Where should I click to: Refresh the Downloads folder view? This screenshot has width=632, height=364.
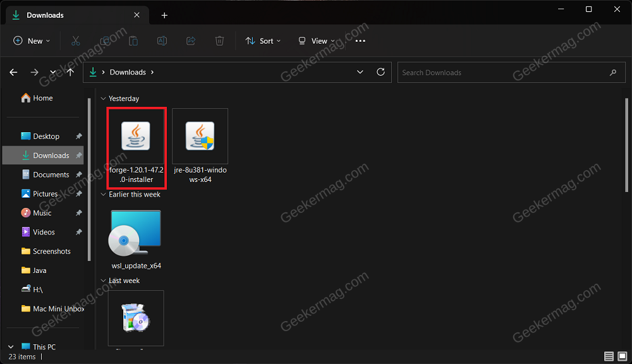pos(380,72)
